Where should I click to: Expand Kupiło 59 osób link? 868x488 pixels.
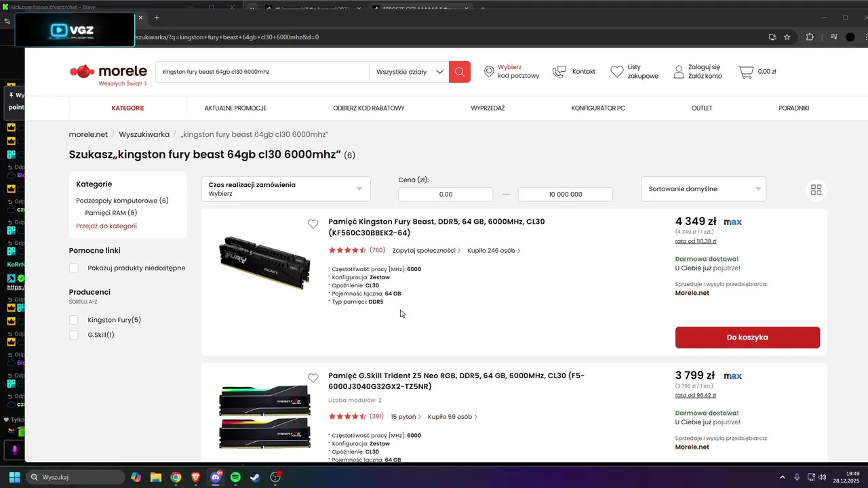coord(452,417)
